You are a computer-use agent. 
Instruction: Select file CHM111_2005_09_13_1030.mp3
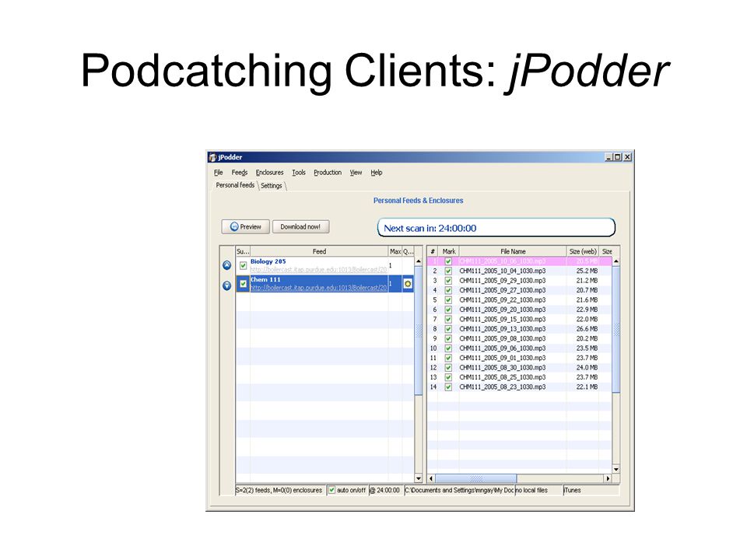[x=502, y=329]
